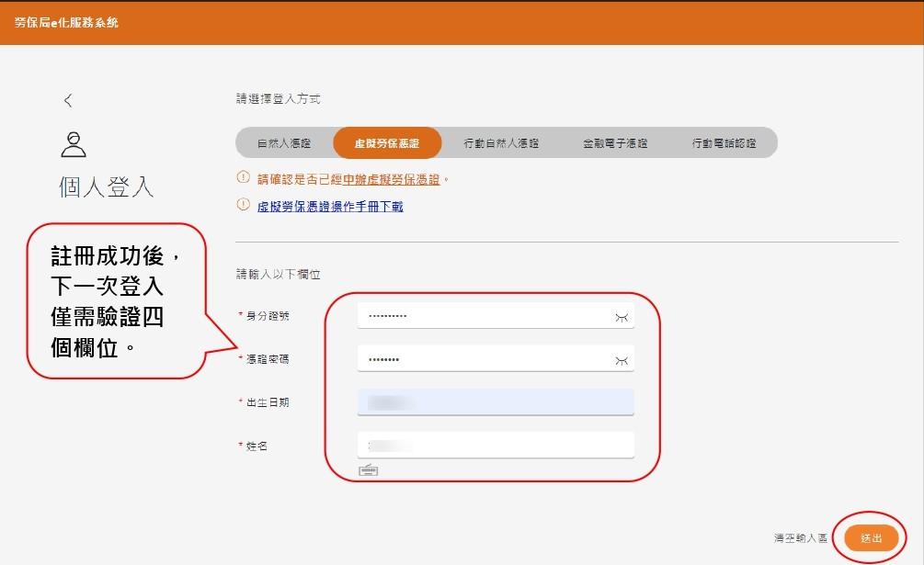Click the person icon above 個人登入
Viewport: 924px width, 565px height.
point(74,145)
